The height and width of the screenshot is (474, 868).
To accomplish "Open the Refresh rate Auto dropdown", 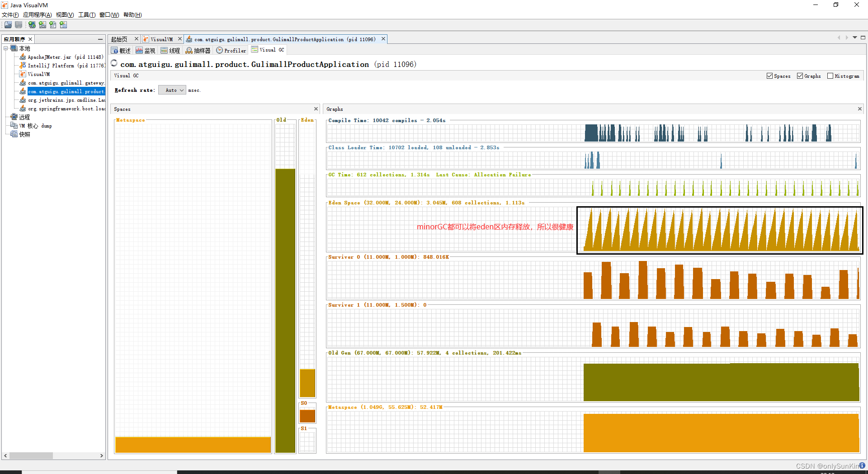I will coord(172,90).
